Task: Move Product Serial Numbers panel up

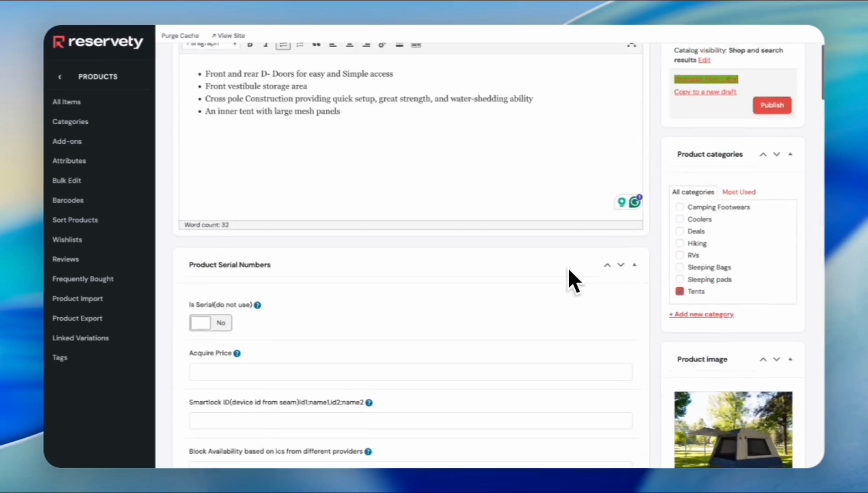Action: (607, 265)
